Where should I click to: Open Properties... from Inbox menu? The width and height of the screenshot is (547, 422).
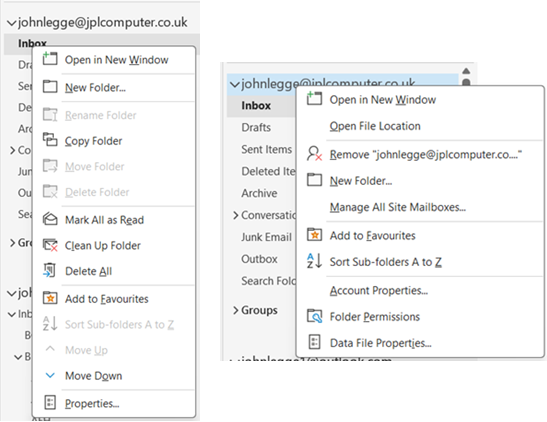[114, 404]
